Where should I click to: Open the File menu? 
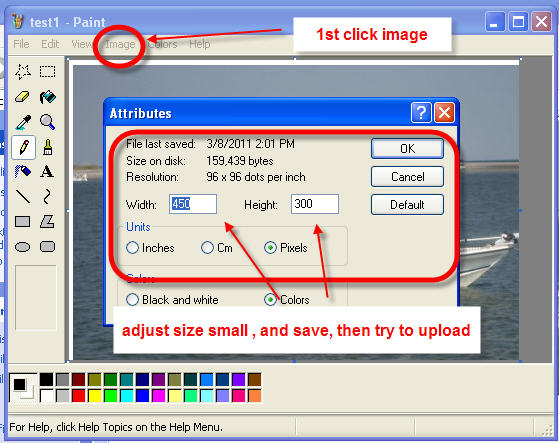point(21,44)
